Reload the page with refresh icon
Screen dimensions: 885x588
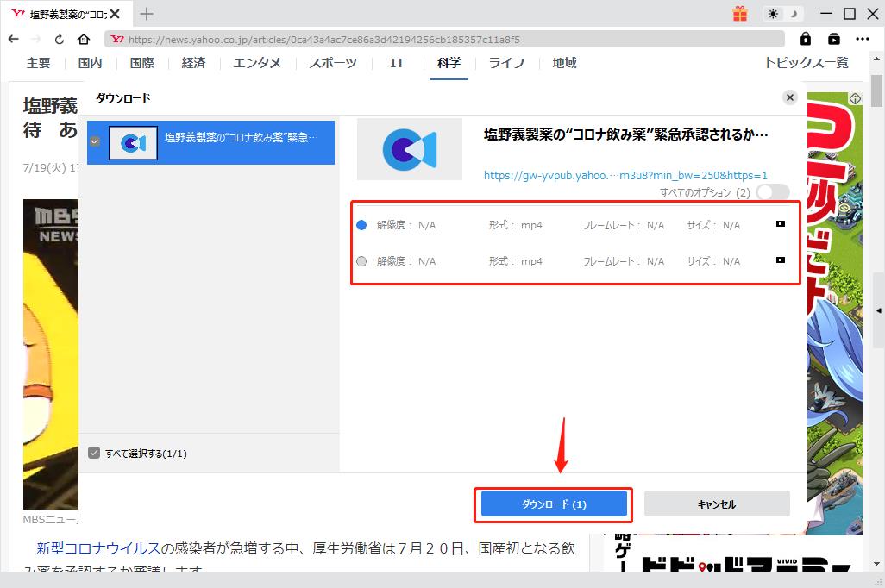(60, 39)
